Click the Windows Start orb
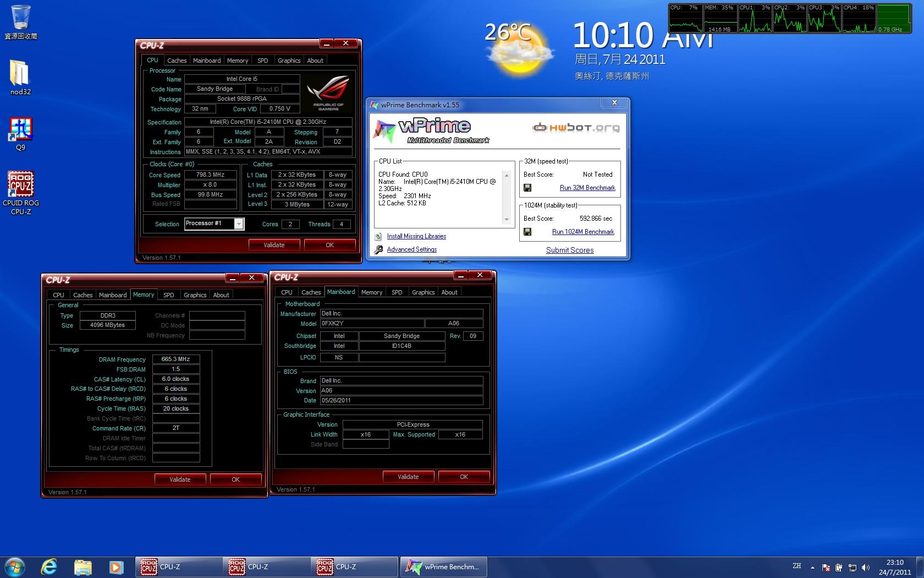924x578 pixels. (x=15, y=567)
